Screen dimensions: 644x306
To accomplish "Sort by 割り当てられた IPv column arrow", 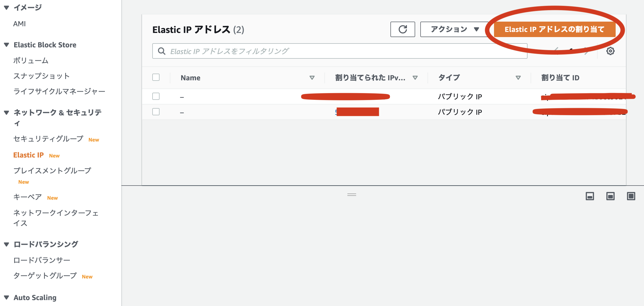I will [415, 78].
